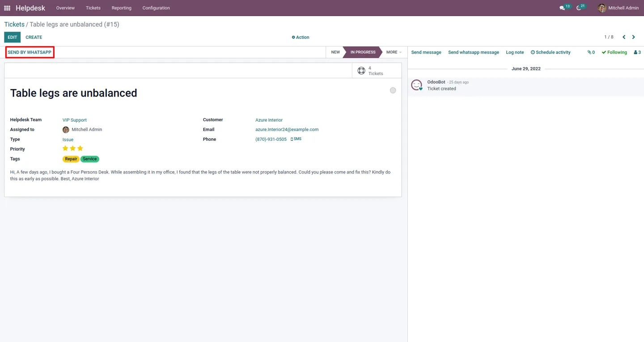The image size is (644, 342).
Task: Click the 4 Tickets stat button
Action: pyautogui.click(x=377, y=71)
